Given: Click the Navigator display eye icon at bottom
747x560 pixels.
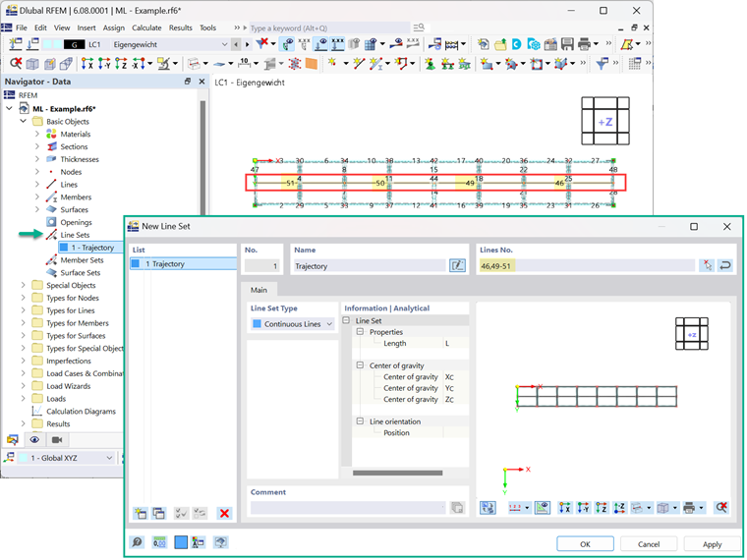Looking at the screenshot, I should 34,439.
